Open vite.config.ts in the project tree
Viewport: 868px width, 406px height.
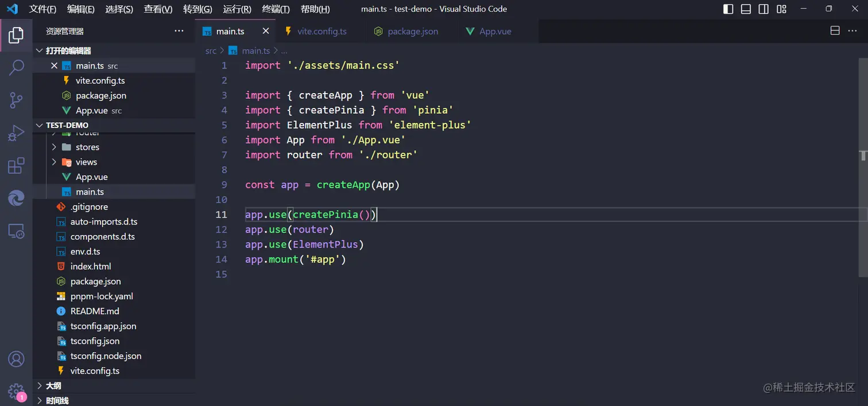tap(114, 371)
